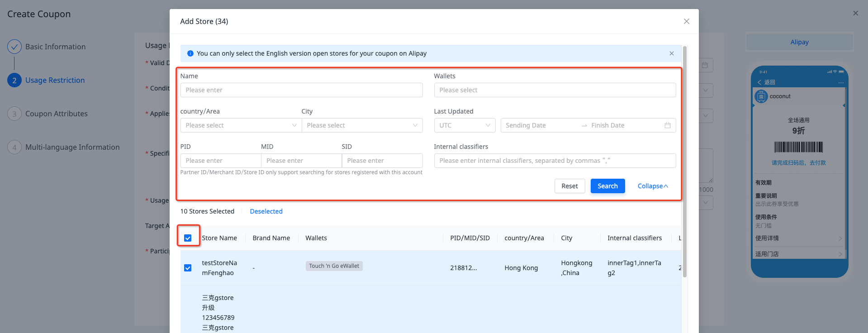Uncheck the testStoreNamFenghao row checkbox
Viewport: 868px width, 333px height.
pos(188,268)
